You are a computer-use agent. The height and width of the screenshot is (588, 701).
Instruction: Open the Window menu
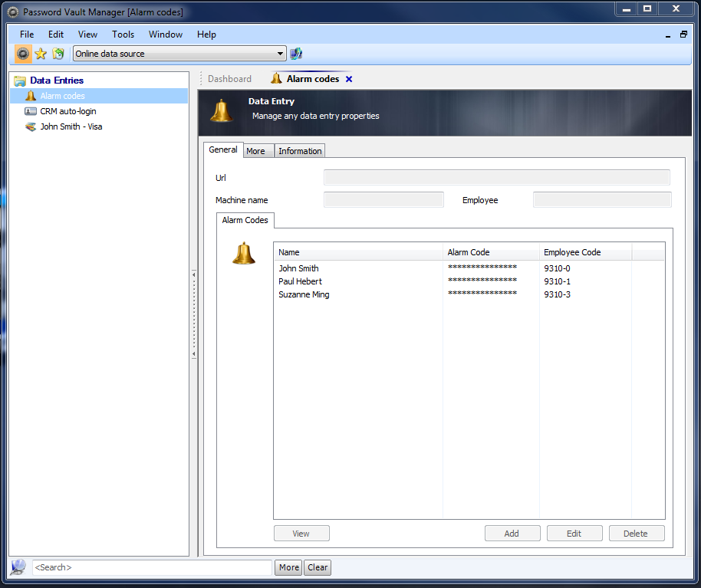pos(166,34)
